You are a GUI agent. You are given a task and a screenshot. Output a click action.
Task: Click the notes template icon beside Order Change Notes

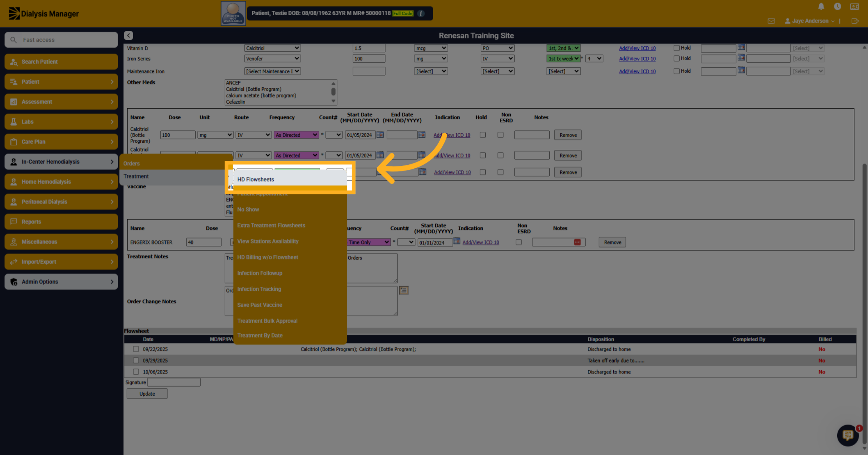[x=404, y=290]
